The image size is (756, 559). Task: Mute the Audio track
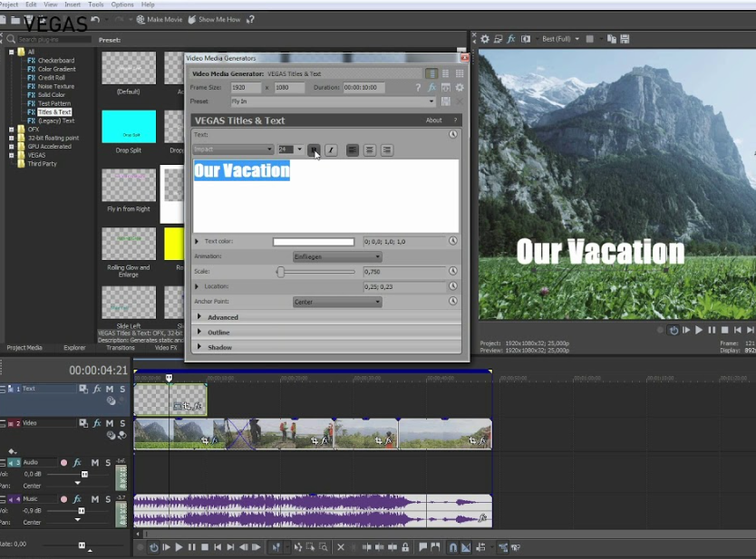tap(95, 463)
